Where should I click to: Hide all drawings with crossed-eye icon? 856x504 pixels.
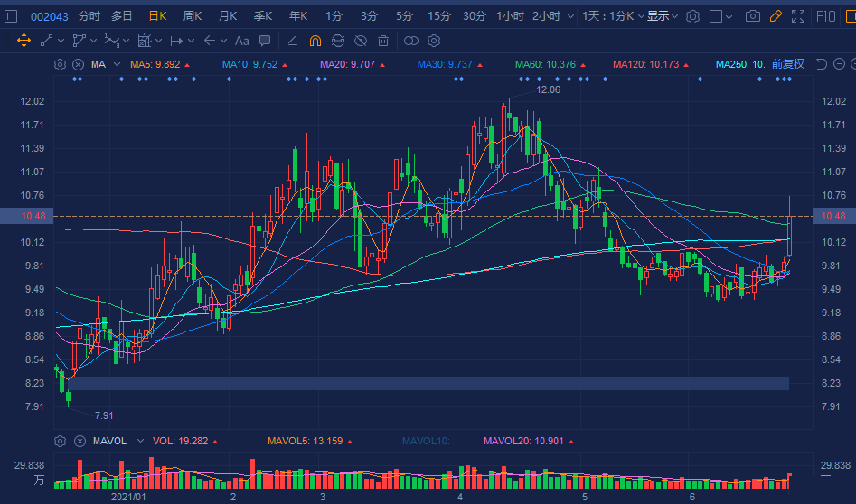click(x=360, y=41)
